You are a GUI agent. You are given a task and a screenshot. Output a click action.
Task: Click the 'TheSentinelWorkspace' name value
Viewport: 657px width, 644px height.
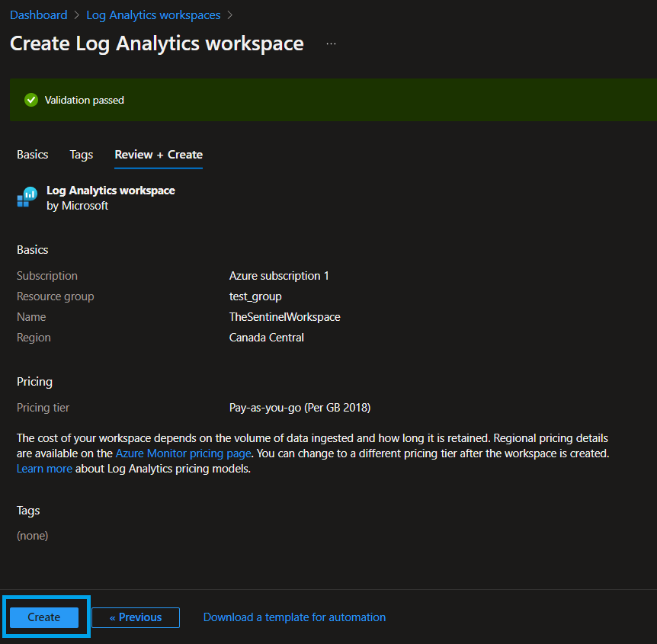tap(284, 317)
